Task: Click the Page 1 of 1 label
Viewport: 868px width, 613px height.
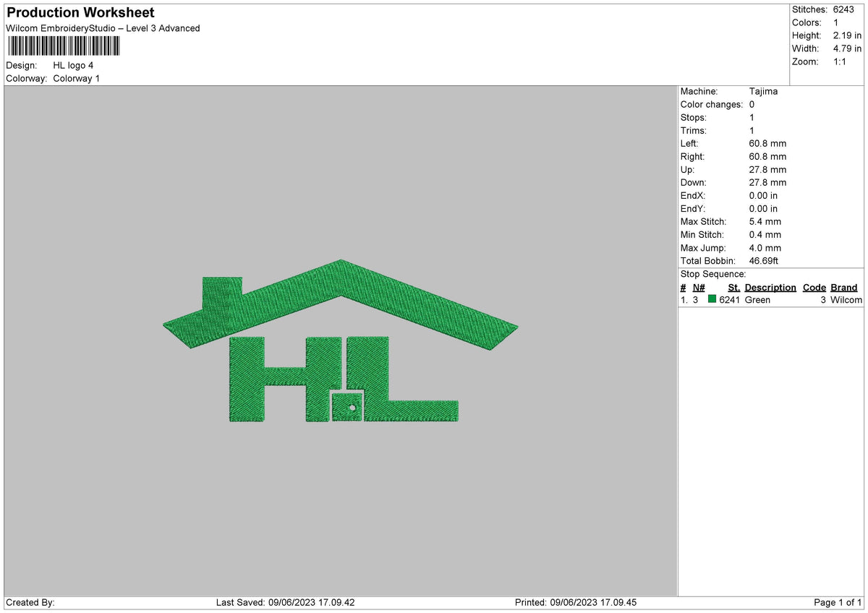Action: (x=838, y=603)
